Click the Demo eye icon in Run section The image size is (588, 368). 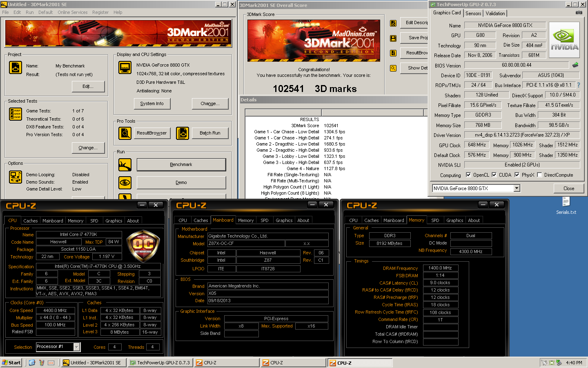coord(125,182)
